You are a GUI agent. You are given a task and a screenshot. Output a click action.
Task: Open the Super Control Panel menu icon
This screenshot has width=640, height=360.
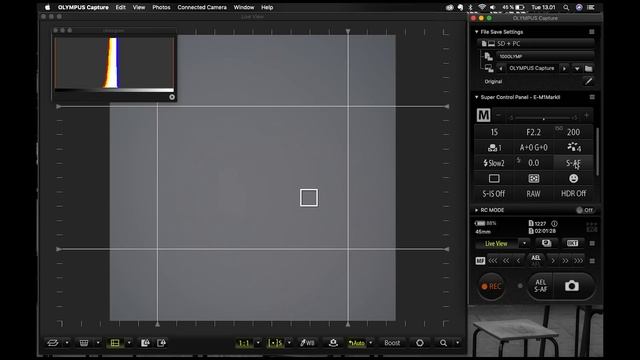[x=592, y=97]
